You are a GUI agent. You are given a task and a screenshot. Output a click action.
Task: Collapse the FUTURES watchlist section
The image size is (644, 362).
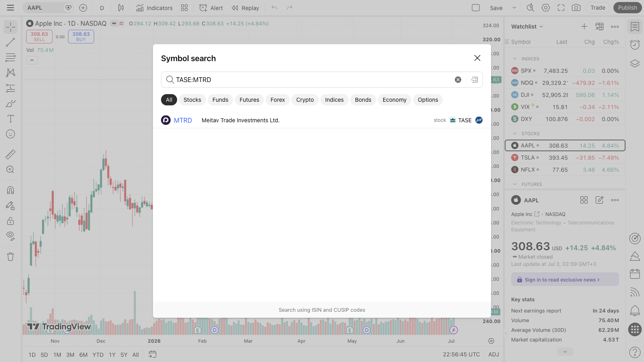coord(514,184)
